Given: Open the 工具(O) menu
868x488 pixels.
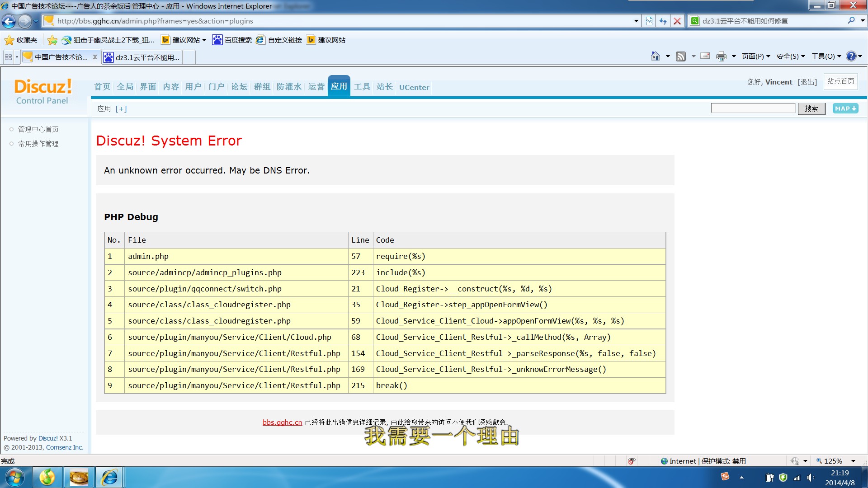Looking at the screenshot, I should [x=826, y=56].
